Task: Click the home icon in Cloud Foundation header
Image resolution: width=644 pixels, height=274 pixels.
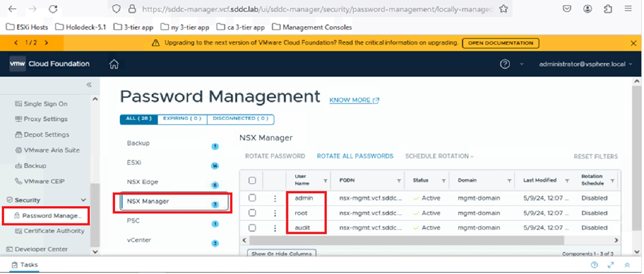Action: (114, 64)
